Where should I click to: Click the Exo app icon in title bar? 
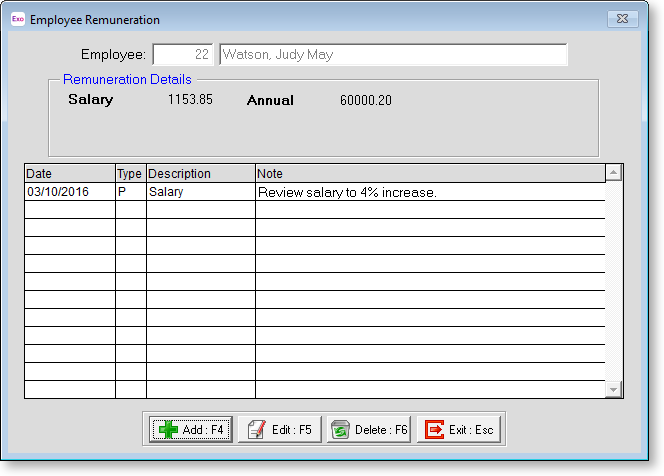(17, 19)
